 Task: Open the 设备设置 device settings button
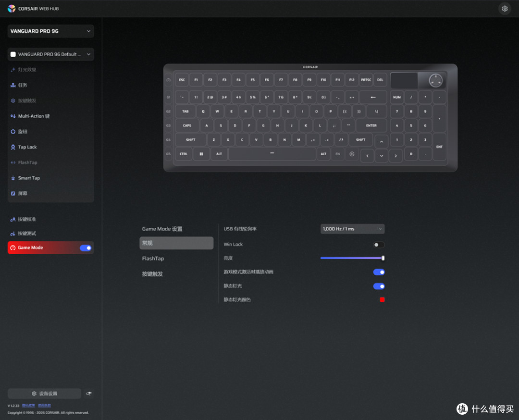pos(44,394)
